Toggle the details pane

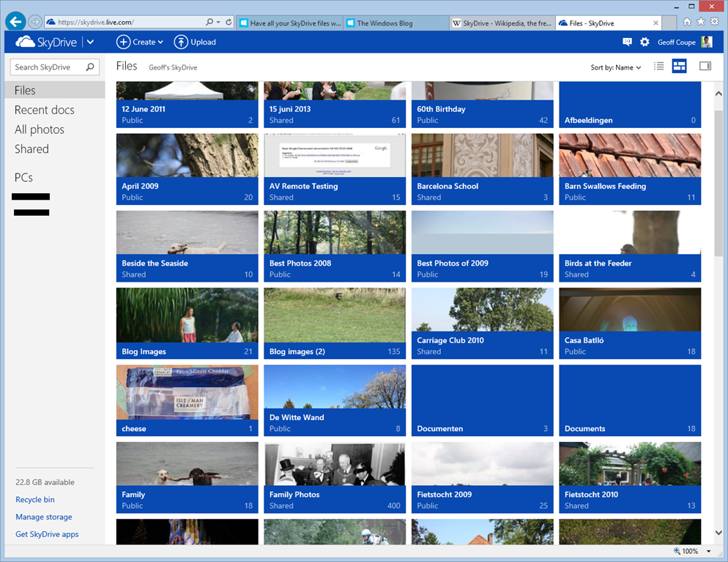pyautogui.click(x=705, y=67)
